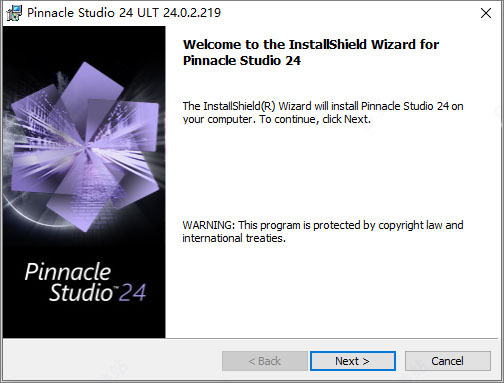This screenshot has width=504, height=383.
Task: Click the blank white area below the warning text
Action: [x=333, y=290]
